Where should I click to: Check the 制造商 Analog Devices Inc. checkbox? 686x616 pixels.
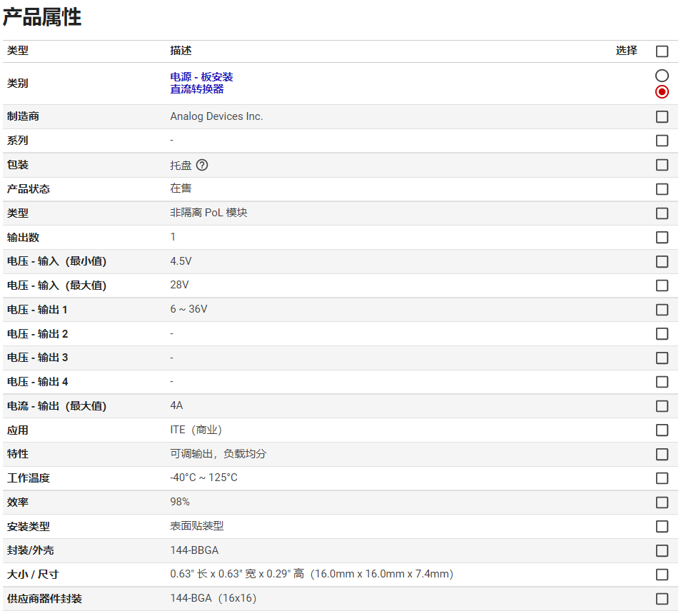[662, 116]
